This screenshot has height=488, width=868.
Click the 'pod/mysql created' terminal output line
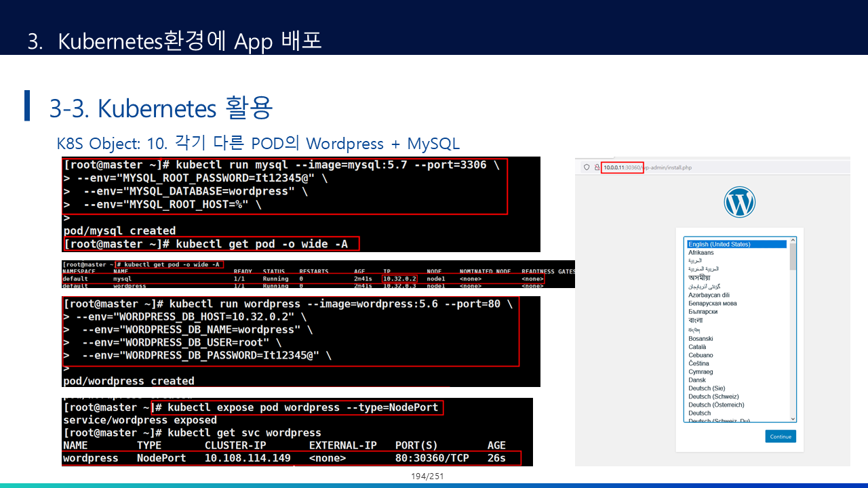[119, 230]
